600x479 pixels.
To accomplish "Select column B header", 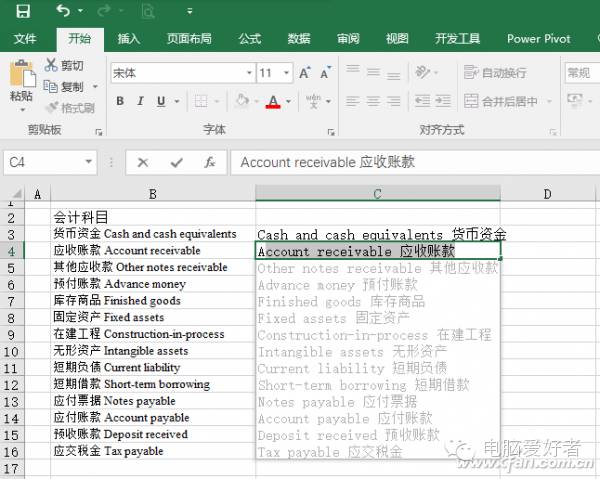I will coord(153,194).
